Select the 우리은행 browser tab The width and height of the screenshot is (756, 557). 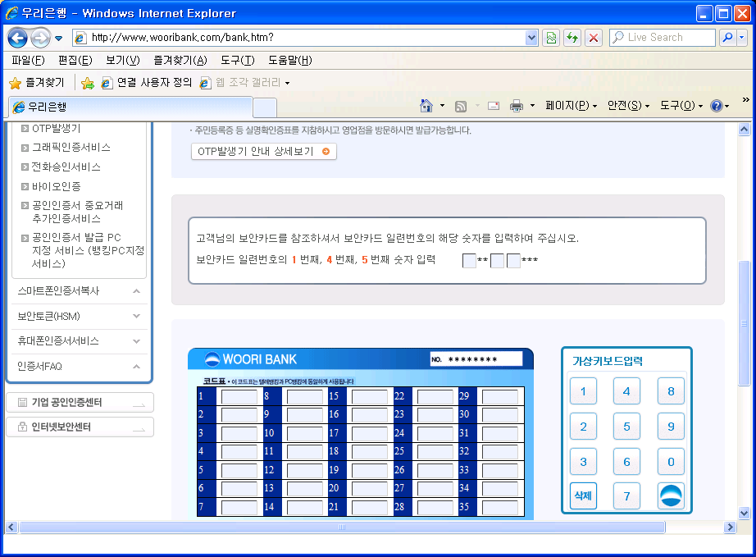[130, 107]
